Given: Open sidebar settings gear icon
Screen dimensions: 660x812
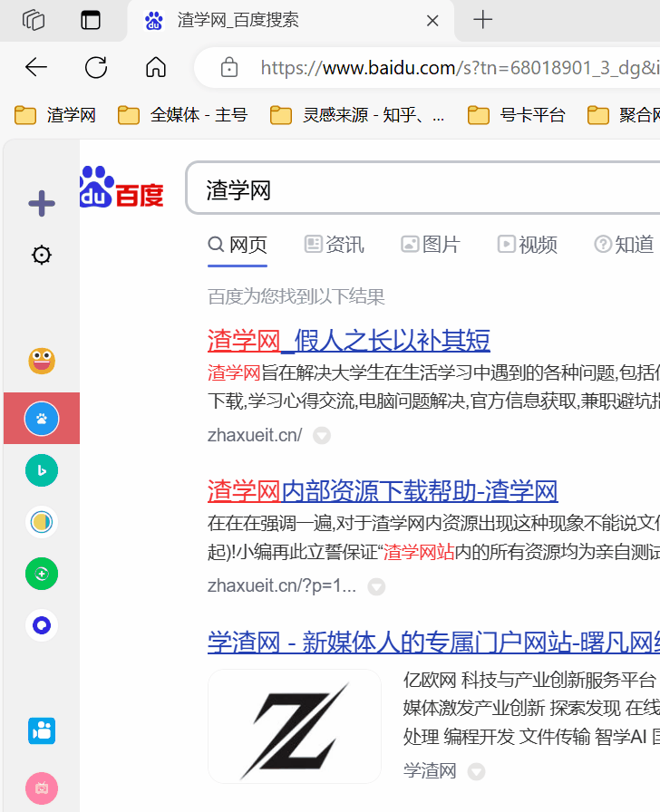Looking at the screenshot, I should (42, 255).
